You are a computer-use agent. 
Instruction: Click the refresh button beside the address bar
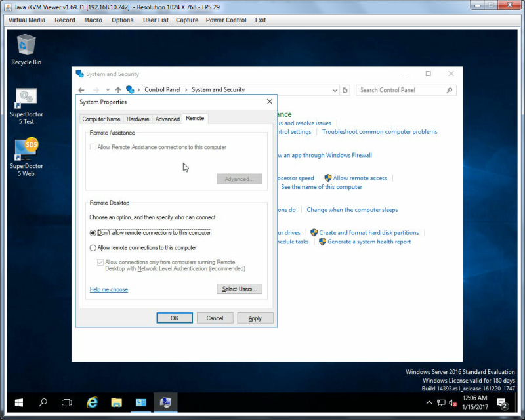click(x=345, y=90)
